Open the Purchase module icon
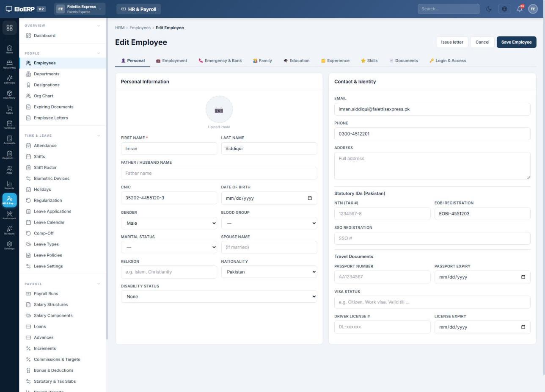Screen dimensions: 545x392 (x=9, y=125)
